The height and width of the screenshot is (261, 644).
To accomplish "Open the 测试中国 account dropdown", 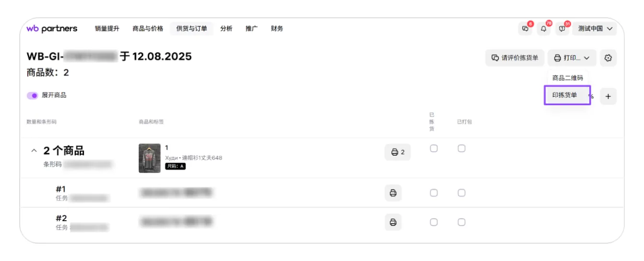I will 595,29.
